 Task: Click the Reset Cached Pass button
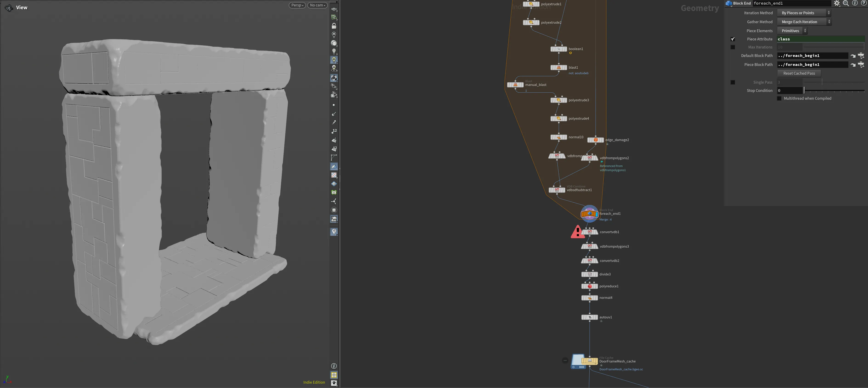(799, 74)
